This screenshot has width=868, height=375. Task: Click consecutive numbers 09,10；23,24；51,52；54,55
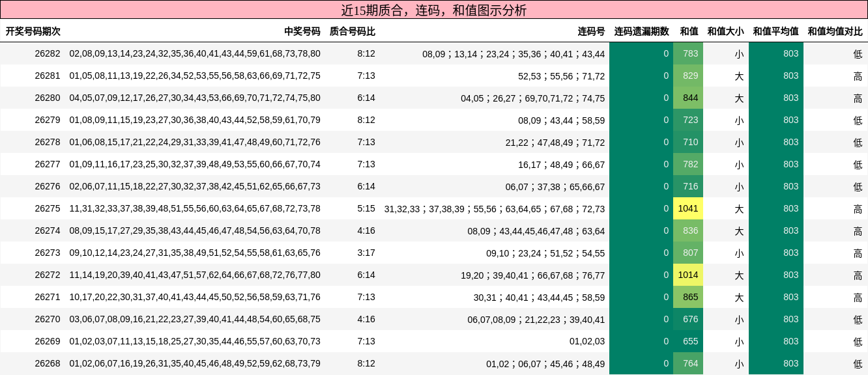pos(545,253)
